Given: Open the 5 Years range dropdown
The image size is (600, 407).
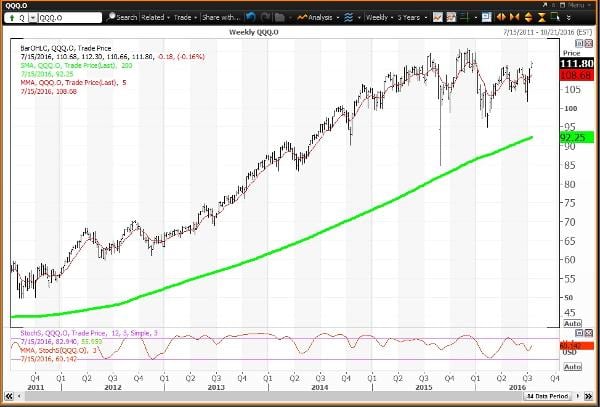Looking at the screenshot, I should [412, 17].
